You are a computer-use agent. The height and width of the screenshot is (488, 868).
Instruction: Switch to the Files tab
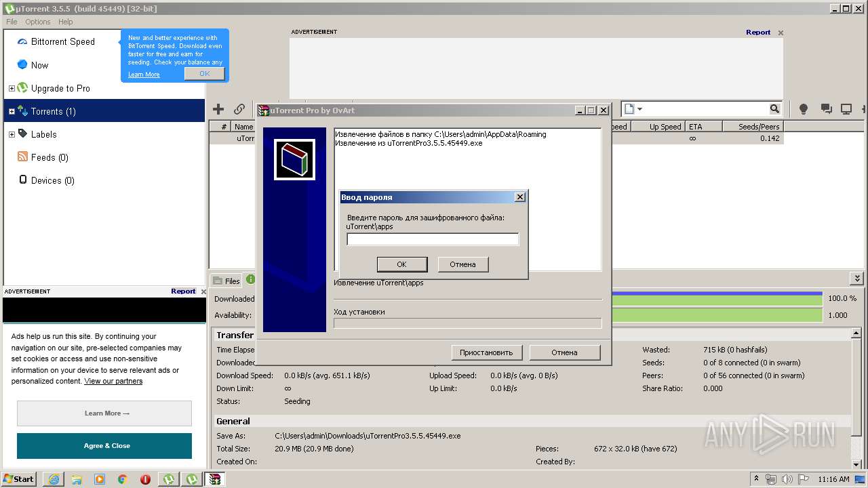[226, 281]
